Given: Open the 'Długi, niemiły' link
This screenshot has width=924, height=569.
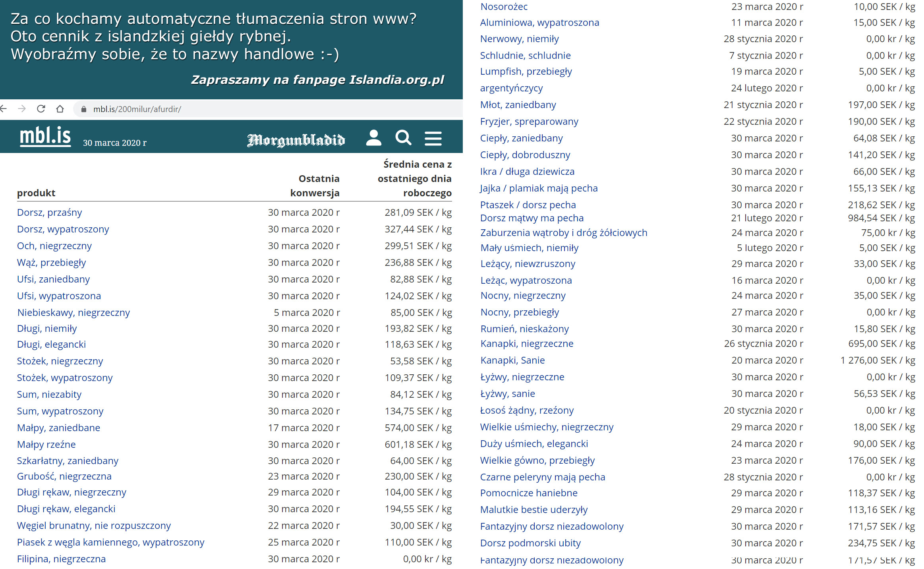Looking at the screenshot, I should click(x=47, y=329).
